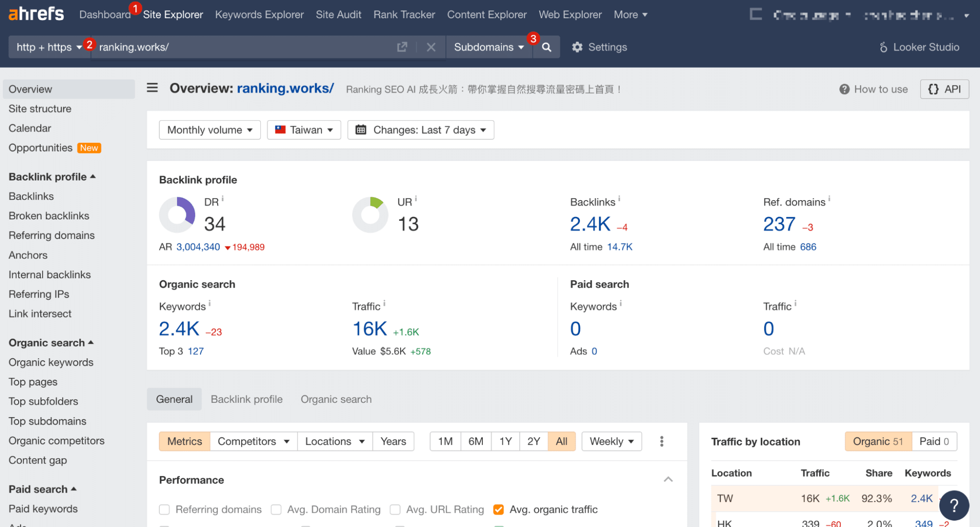
Task: Uncheck Avg. organic traffic checkbox
Action: click(x=499, y=510)
